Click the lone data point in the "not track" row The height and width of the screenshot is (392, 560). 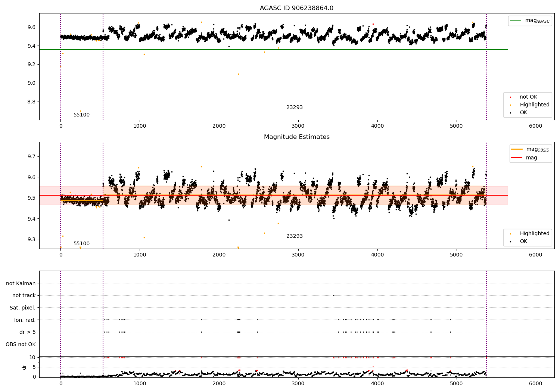(334, 295)
